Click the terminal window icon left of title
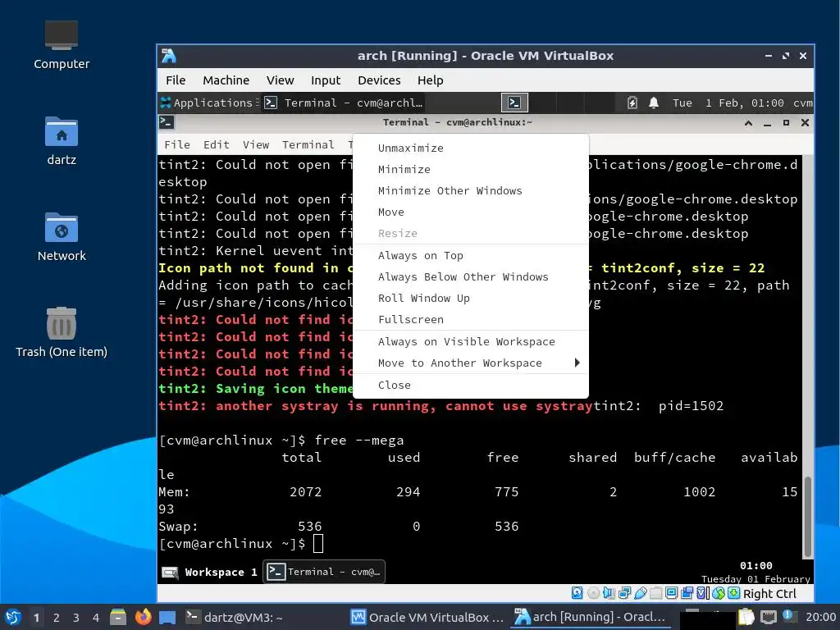Screen dimensions: 840x630 pyautogui.click(x=166, y=122)
